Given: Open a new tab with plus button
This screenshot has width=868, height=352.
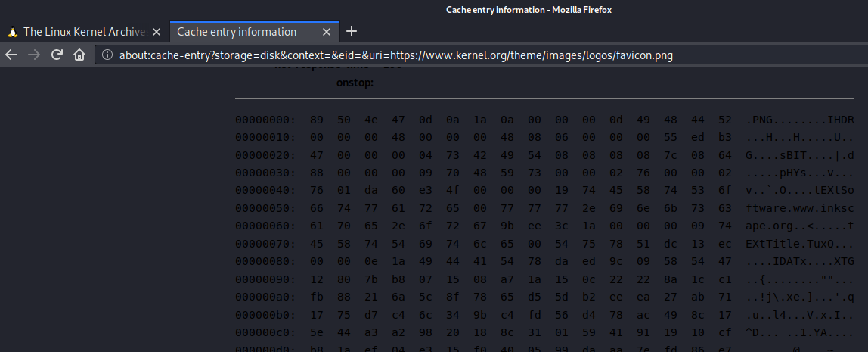Looking at the screenshot, I should (351, 32).
